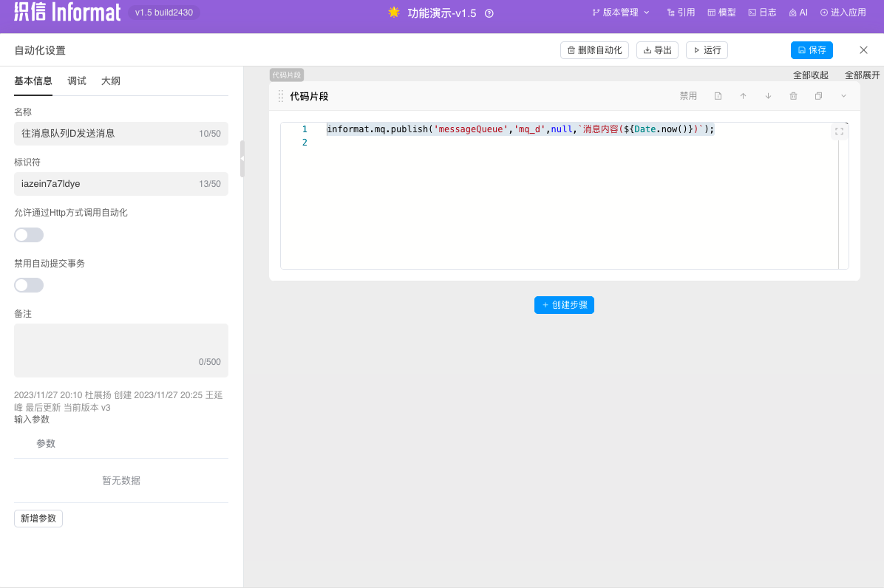Click 新增参数 to add a parameter
The width and height of the screenshot is (884, 588).
pos(38,518)
